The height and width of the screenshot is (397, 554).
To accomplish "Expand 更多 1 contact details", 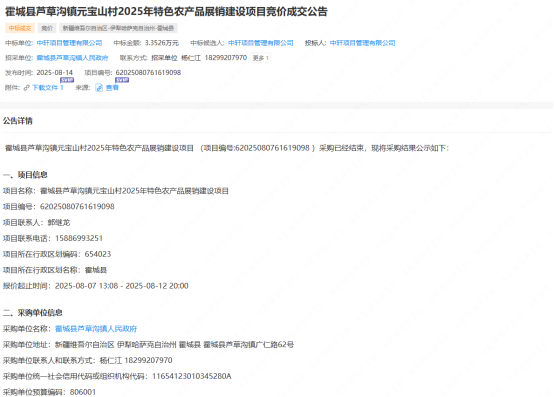I will [261, 58].
